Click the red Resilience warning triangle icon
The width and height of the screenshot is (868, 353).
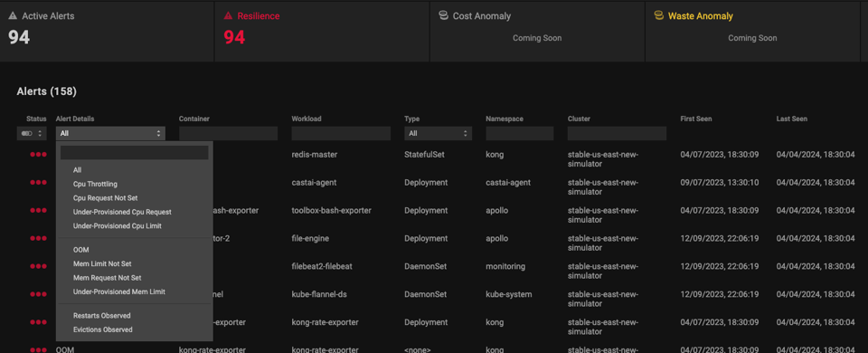(x=228, y=16)
